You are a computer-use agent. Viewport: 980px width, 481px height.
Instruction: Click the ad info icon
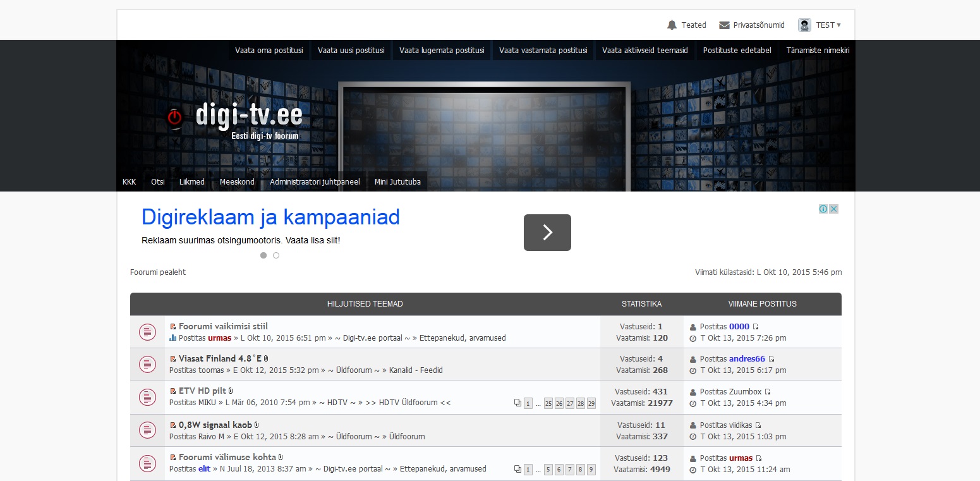(x=823, y=209)
